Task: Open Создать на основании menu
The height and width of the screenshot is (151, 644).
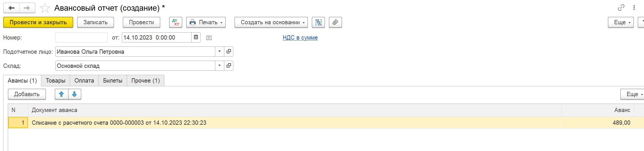Action: pos(271,22)
